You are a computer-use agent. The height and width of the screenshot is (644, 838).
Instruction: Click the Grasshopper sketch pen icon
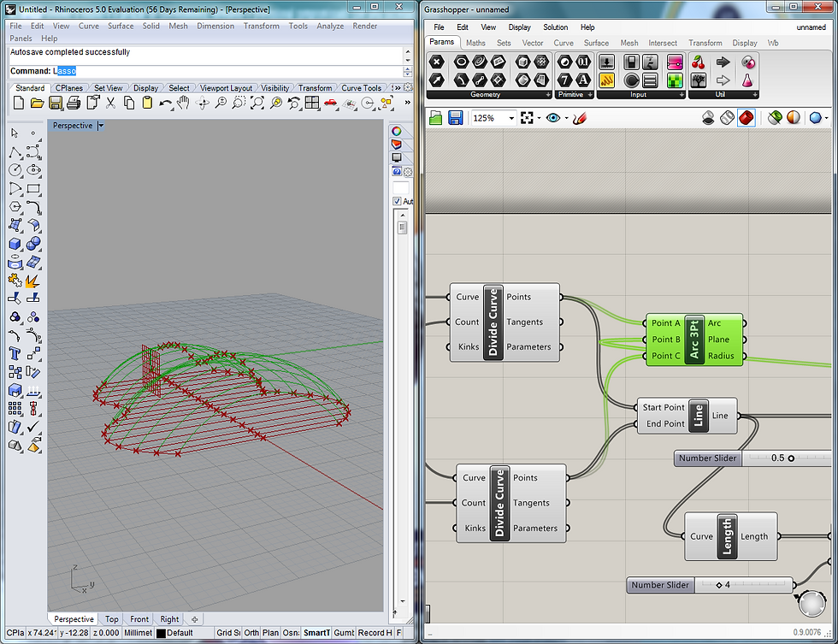tap(580, 118)
